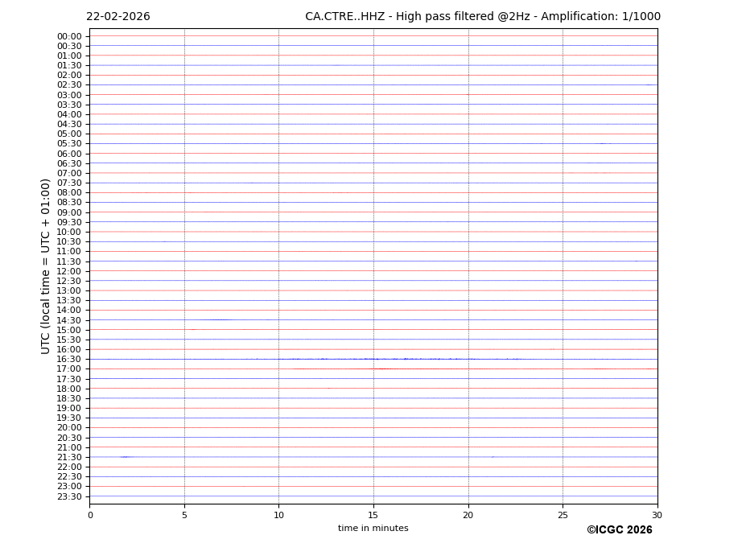
Task: Click the 21:30 time label
Action: [69, 457]
